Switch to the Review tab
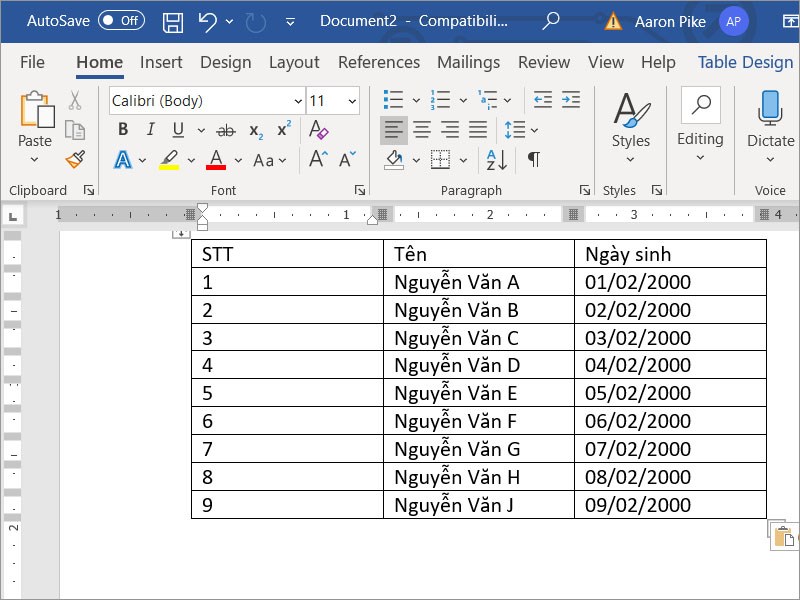This screenshot has width=800, height=600. tap(544, 62)
